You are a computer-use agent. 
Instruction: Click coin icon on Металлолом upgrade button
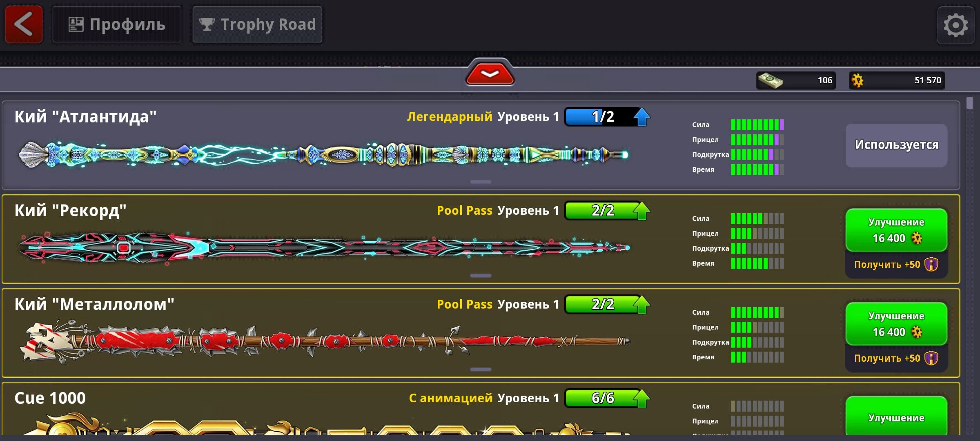point(917,332)
